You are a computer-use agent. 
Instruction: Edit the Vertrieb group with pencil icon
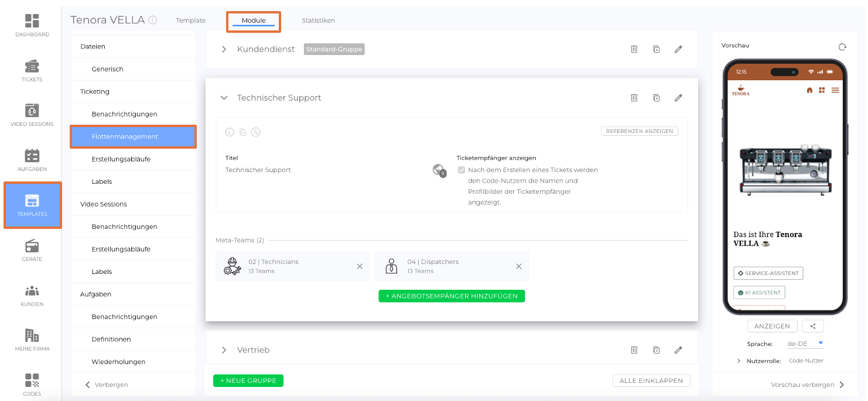678,350
